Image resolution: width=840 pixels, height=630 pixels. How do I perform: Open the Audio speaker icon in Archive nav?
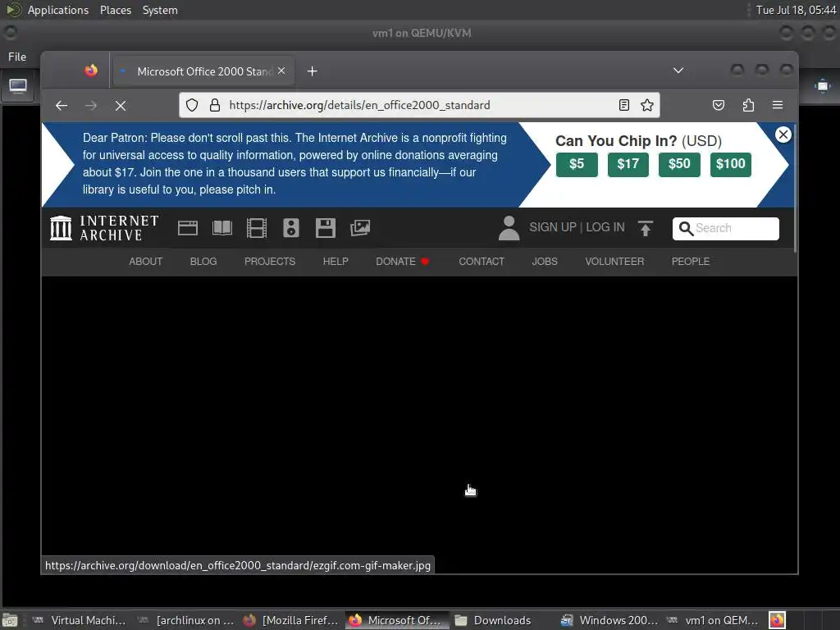(291, 228)
